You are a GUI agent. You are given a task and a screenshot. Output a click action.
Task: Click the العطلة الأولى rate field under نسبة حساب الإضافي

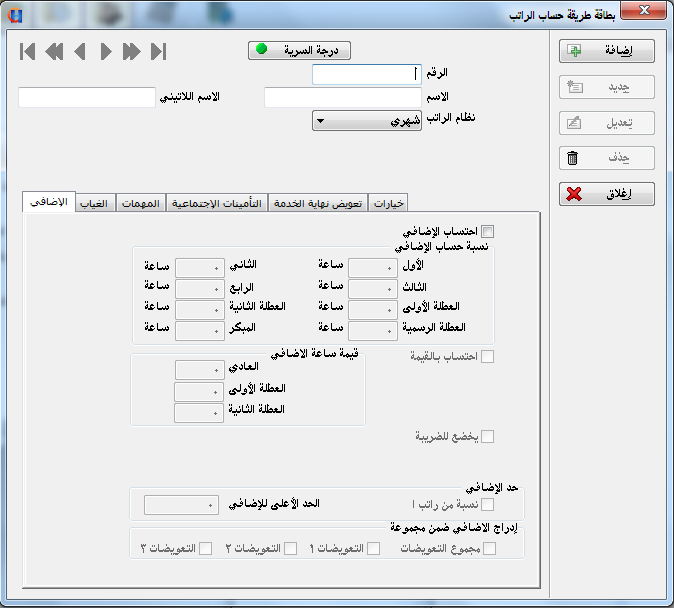tap(373, 310)
